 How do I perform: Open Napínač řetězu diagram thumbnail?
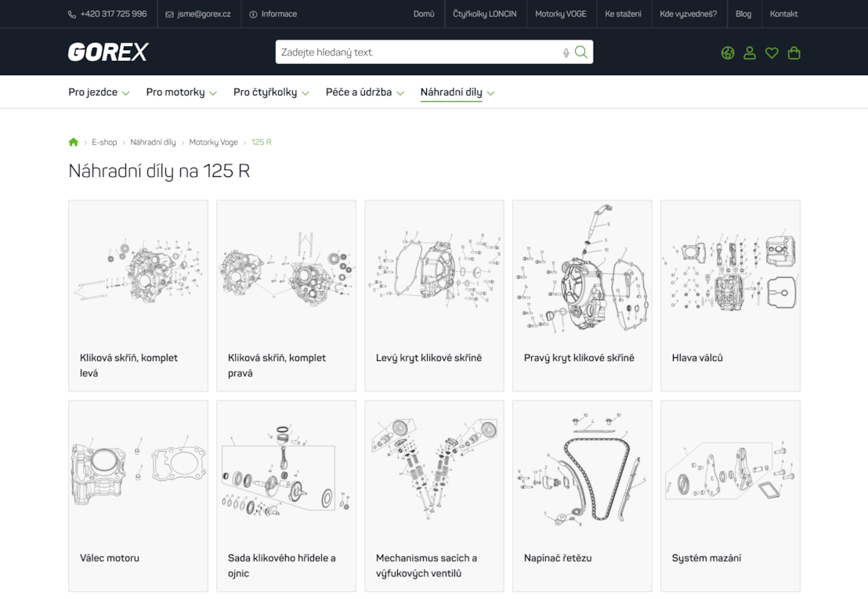pyautogui.click(x=582, y=469)
